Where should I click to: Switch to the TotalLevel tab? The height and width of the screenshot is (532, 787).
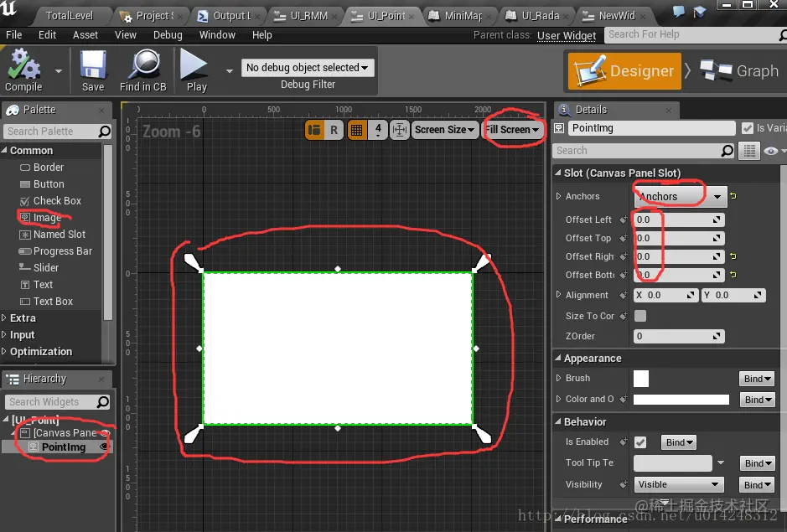[70, 16]
